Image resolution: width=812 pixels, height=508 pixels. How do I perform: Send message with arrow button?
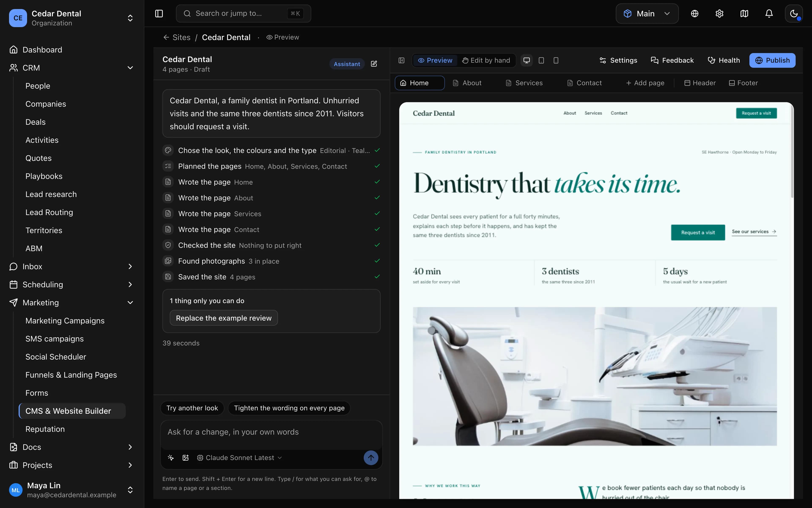click(x=371, y=458)
